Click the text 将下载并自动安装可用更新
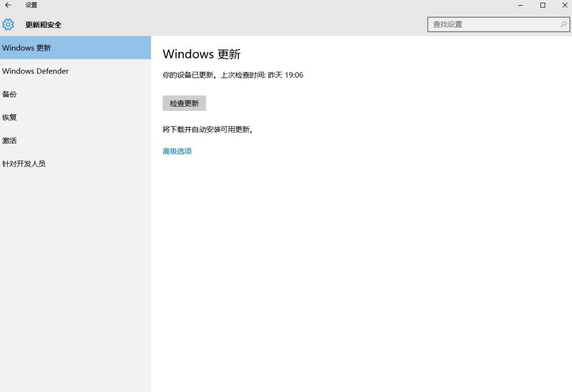 (x=208, y=129)
